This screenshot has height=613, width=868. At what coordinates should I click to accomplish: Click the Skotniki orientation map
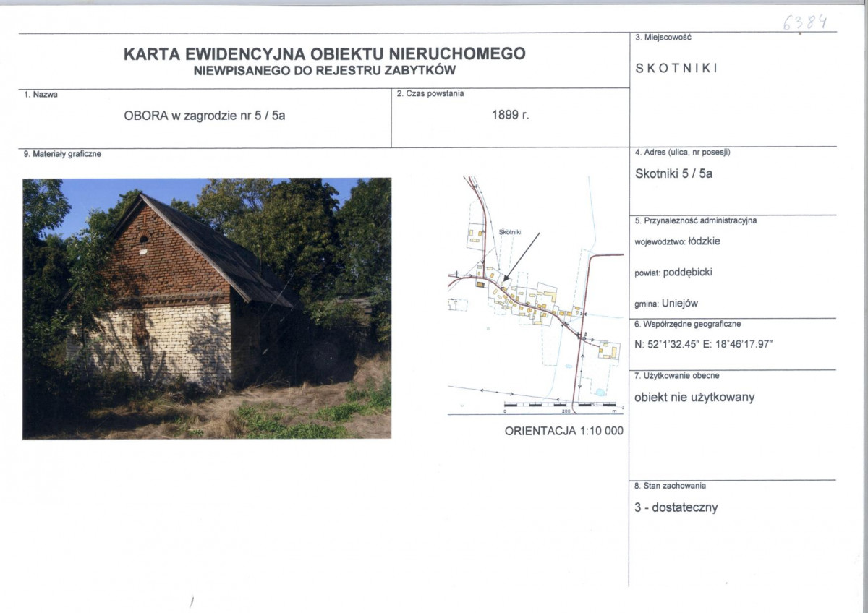coord(535,295)
